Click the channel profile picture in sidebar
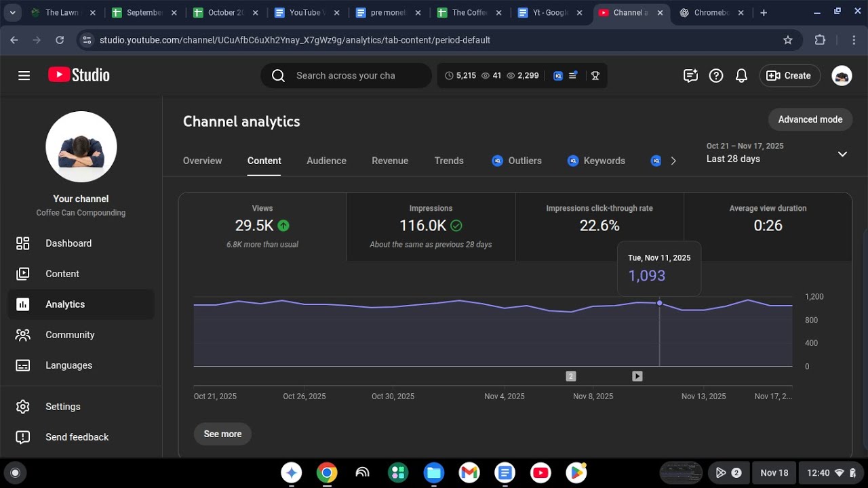 click(81, 146)
